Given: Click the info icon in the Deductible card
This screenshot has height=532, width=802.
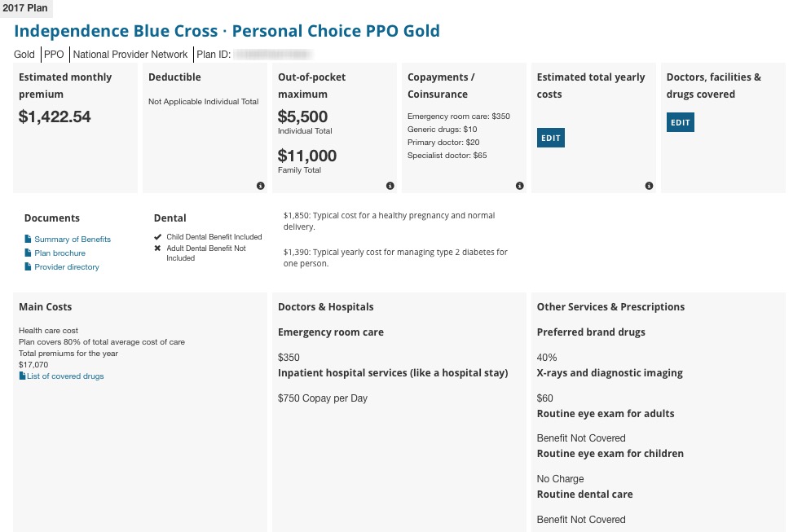Looking at the screenshot, I should (261, 186).
